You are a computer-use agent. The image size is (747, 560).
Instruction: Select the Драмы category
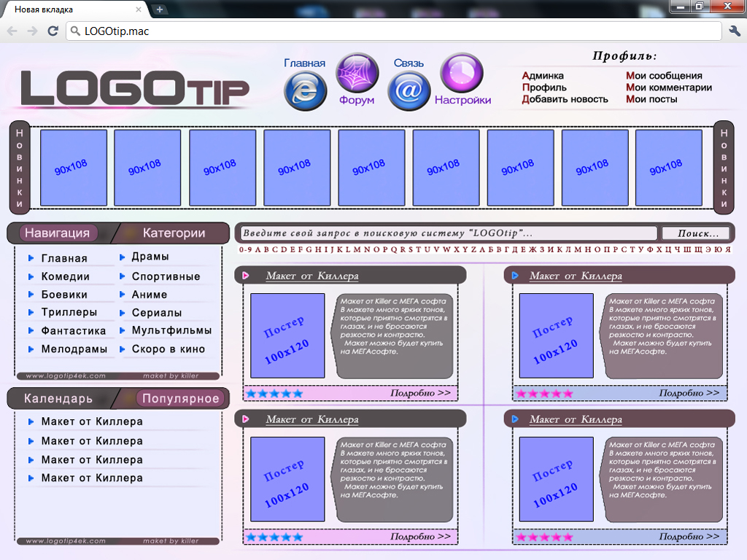pos(150,256)
